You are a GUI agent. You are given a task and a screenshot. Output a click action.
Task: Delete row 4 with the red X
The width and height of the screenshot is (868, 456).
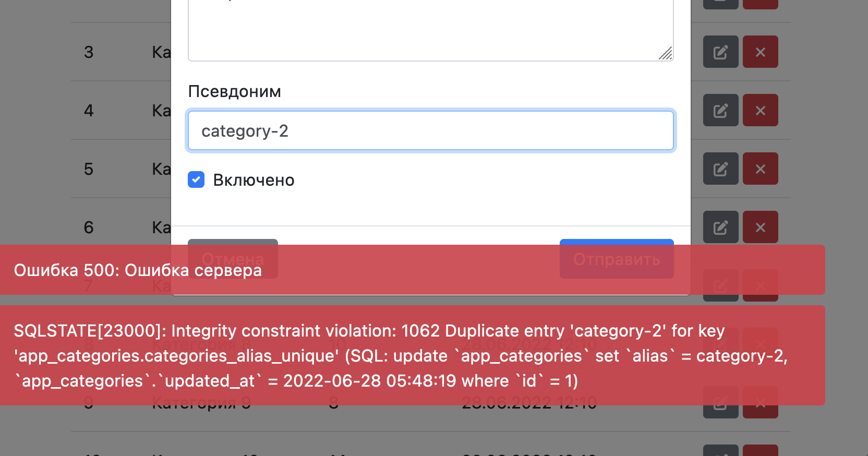pyautogui.click(x=760, y=110)
